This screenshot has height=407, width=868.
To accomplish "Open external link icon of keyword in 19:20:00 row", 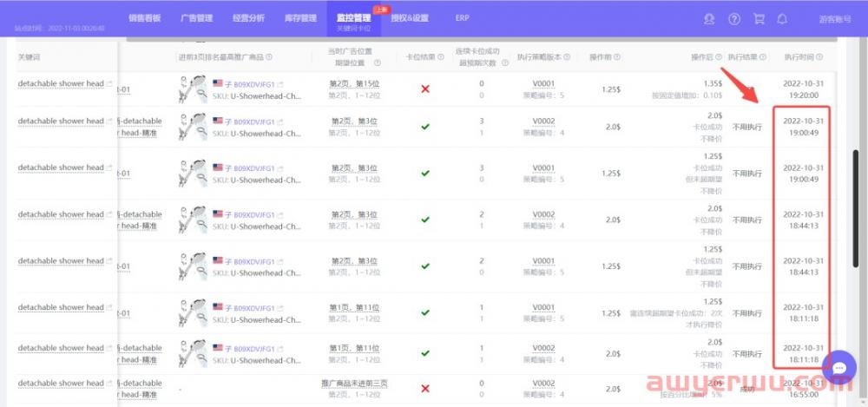I will 109,84.
